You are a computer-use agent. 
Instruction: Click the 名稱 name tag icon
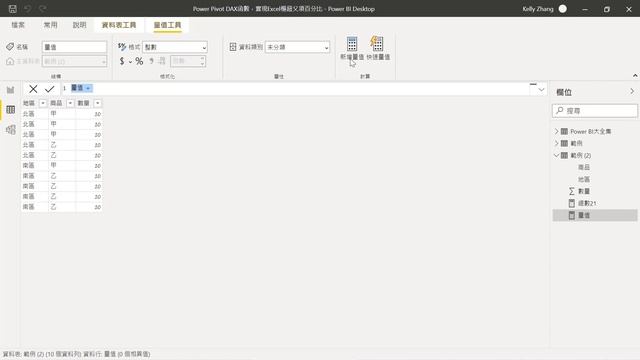[10, 47]
